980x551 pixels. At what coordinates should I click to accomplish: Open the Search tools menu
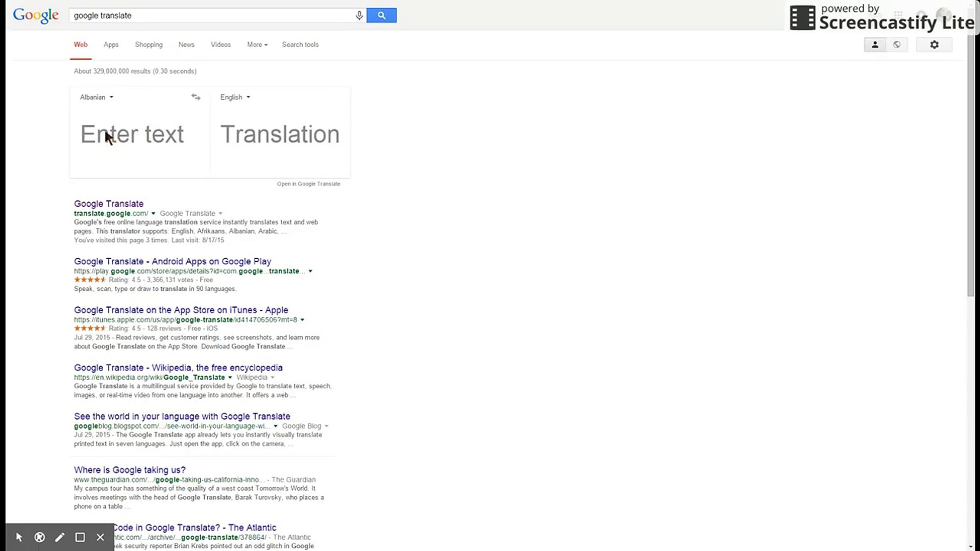coord(300,45)
